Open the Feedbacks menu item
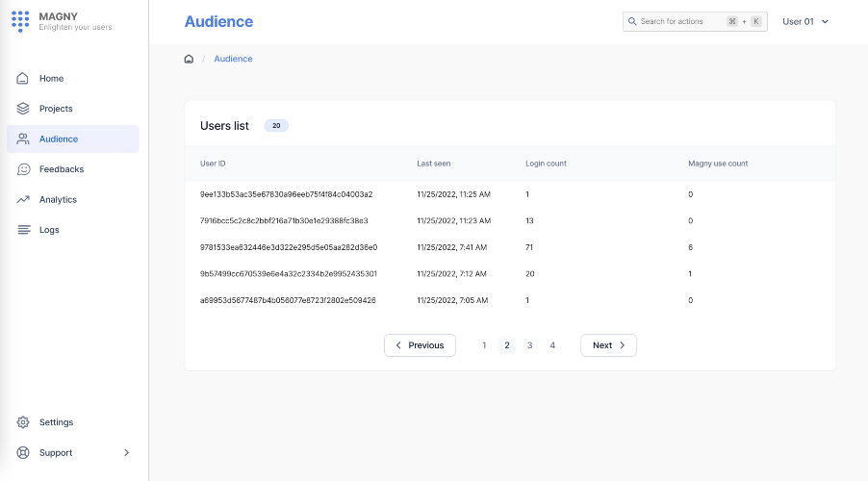868x481 pixels. pos(62,169)
